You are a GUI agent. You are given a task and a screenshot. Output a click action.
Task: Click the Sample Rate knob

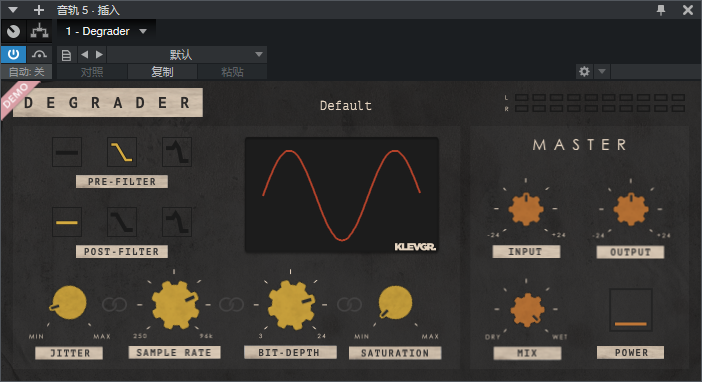(175, 305)
